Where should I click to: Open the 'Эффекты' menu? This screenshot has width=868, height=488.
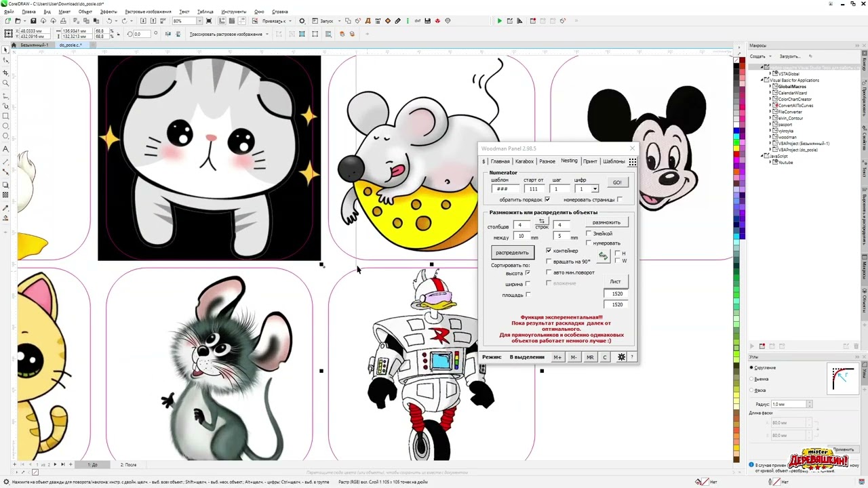[108, 12]
